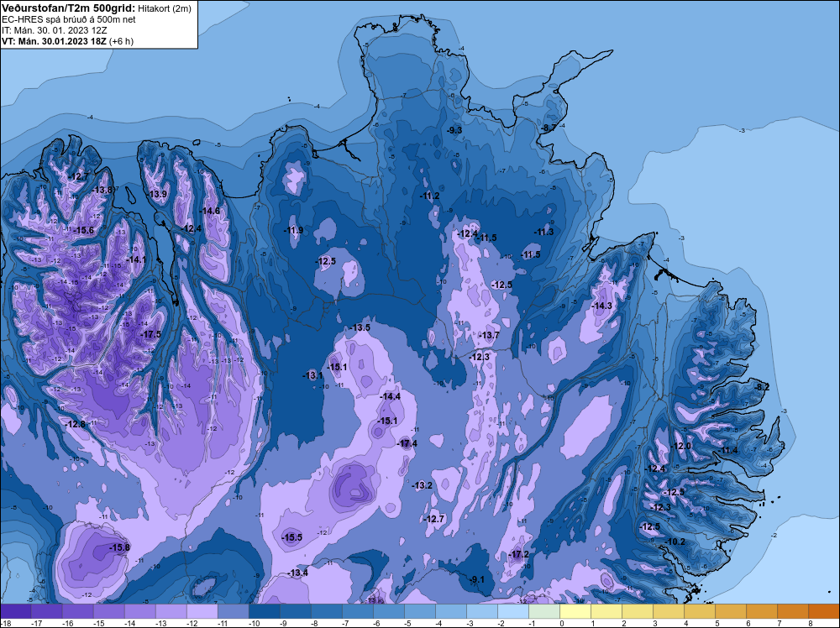Click the -13.8 temperature label
The height and width of the screenshot is (628, 840).
(x=102, y=190)
